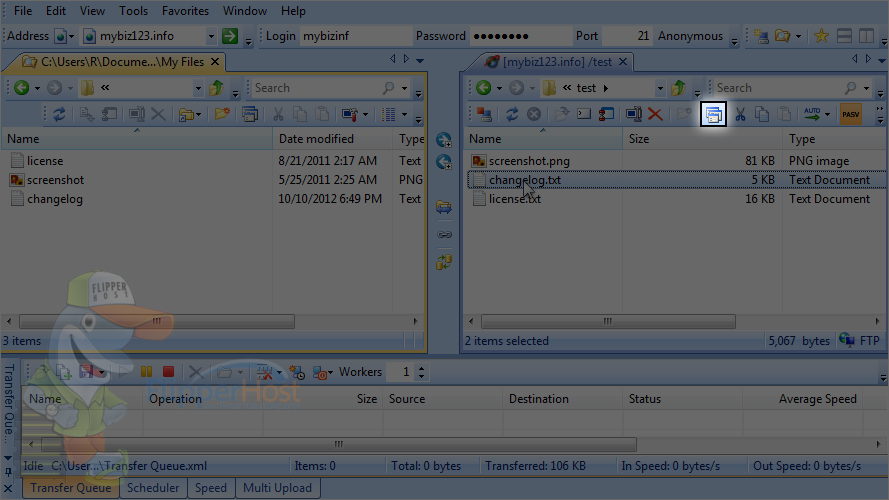This screenshot has width=889, height=500.
Task: Toggle the vertical split layout icon
Action: 866,36
